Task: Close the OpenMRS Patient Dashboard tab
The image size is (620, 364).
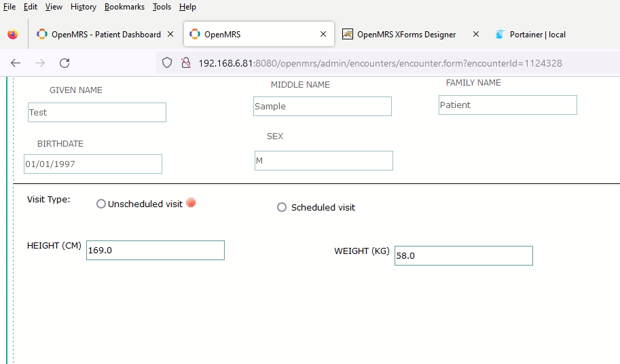Action: click(170, 35)
